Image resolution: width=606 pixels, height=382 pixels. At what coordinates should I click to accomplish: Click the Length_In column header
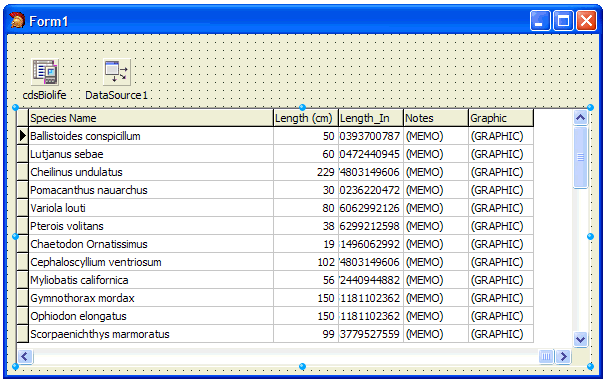point(371,118)
